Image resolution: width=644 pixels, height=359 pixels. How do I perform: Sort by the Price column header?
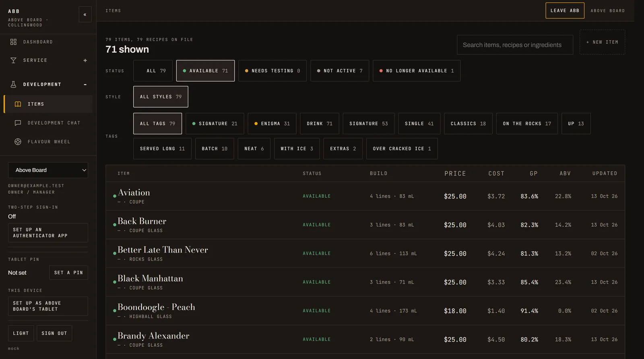455,174
